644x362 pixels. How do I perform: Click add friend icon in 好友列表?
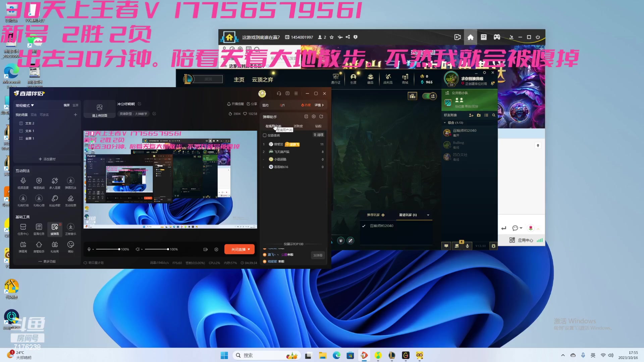click(471, 115)
